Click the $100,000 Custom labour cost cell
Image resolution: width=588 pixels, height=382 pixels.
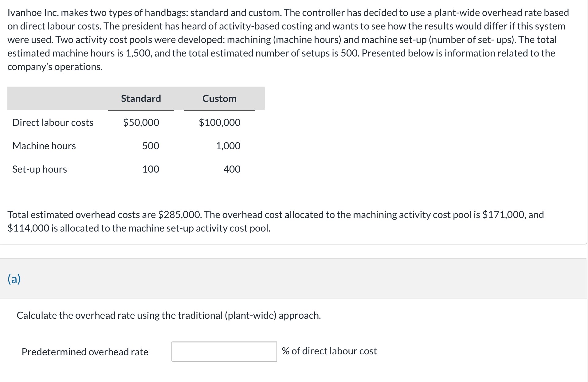(219, 123)
